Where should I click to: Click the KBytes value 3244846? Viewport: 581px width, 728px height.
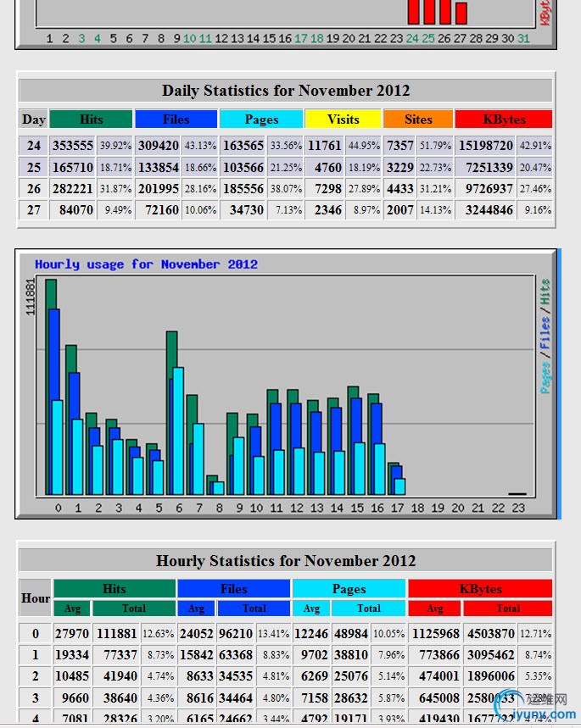(x=489, y=210)
